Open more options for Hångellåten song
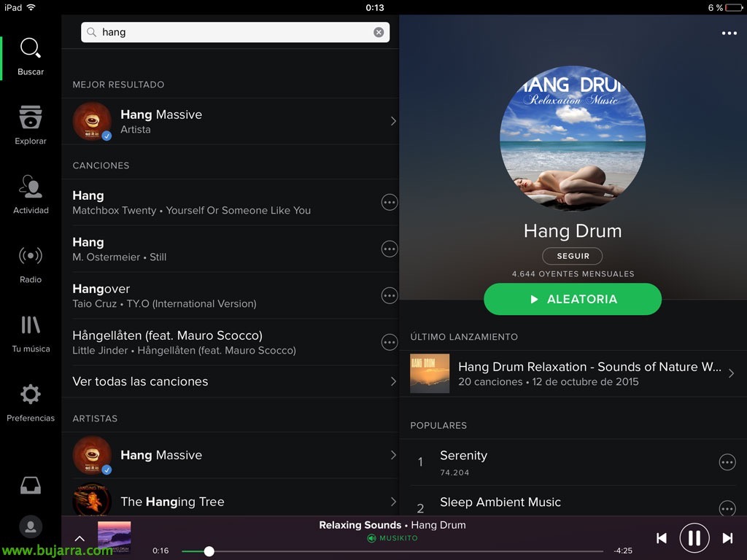This screenshot has width=747, height=560. point(390,342)
